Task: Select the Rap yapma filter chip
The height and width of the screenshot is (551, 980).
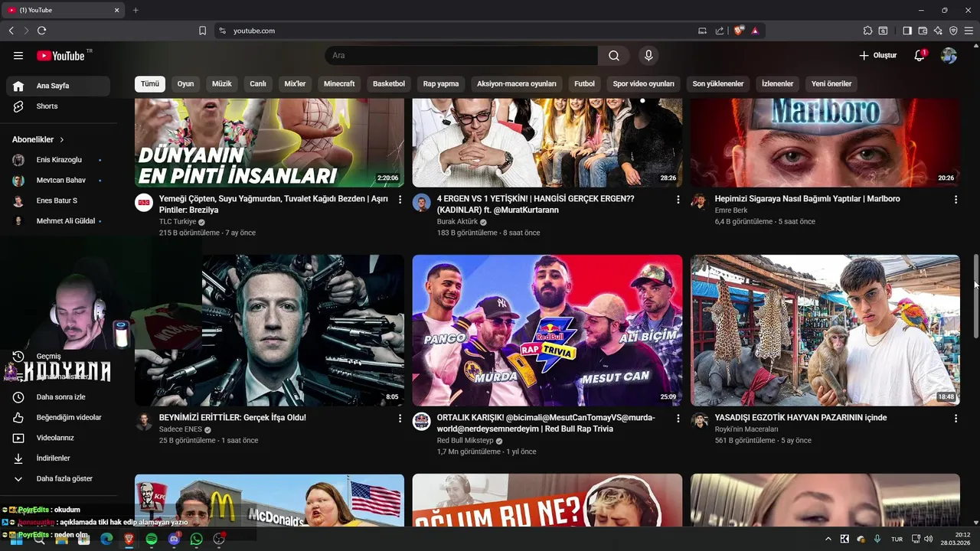Action: [441, 84]
